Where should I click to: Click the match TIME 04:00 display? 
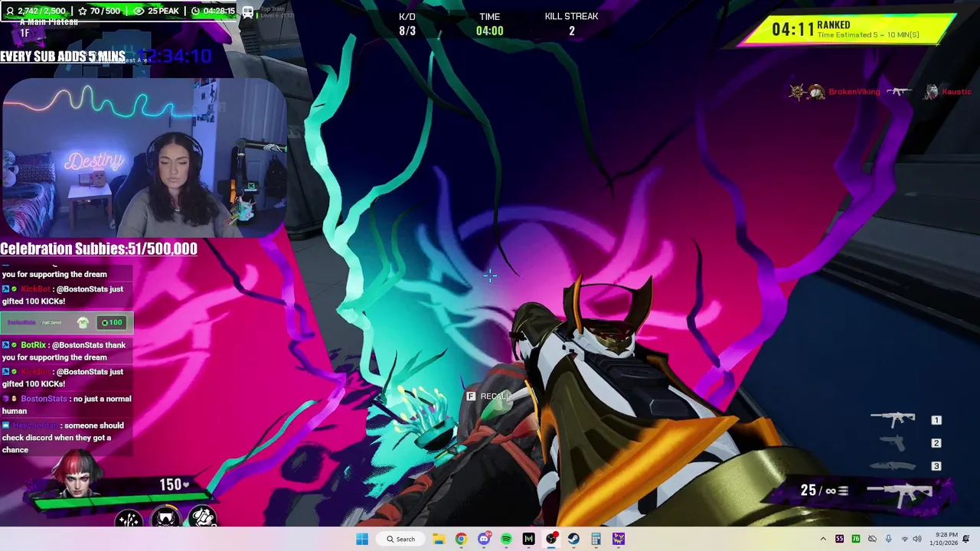490,24
